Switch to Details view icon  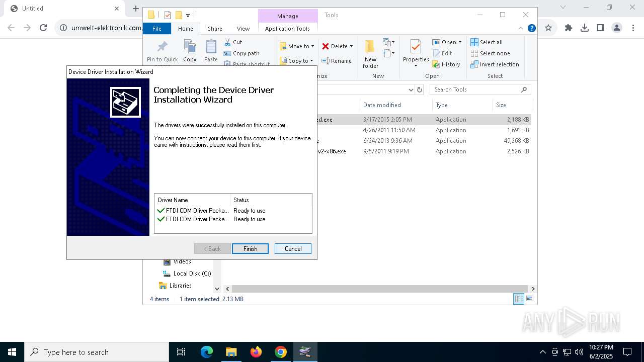tap(518, 299)
